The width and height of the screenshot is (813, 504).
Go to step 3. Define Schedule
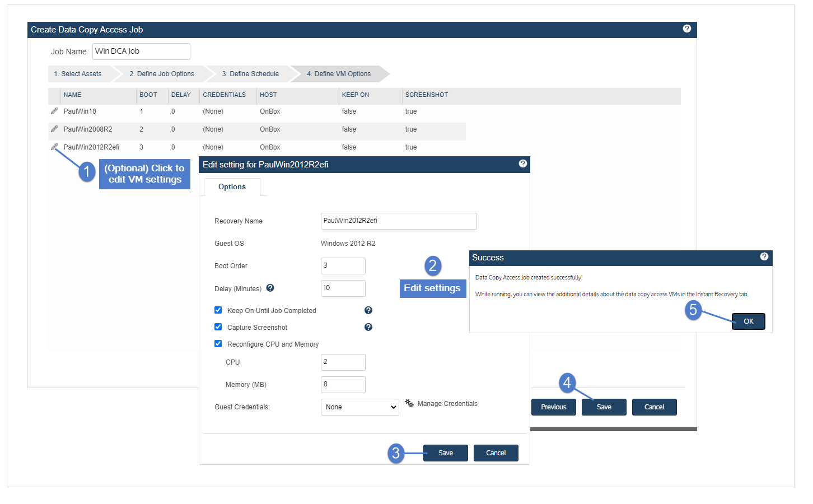[x=250, y=74]
